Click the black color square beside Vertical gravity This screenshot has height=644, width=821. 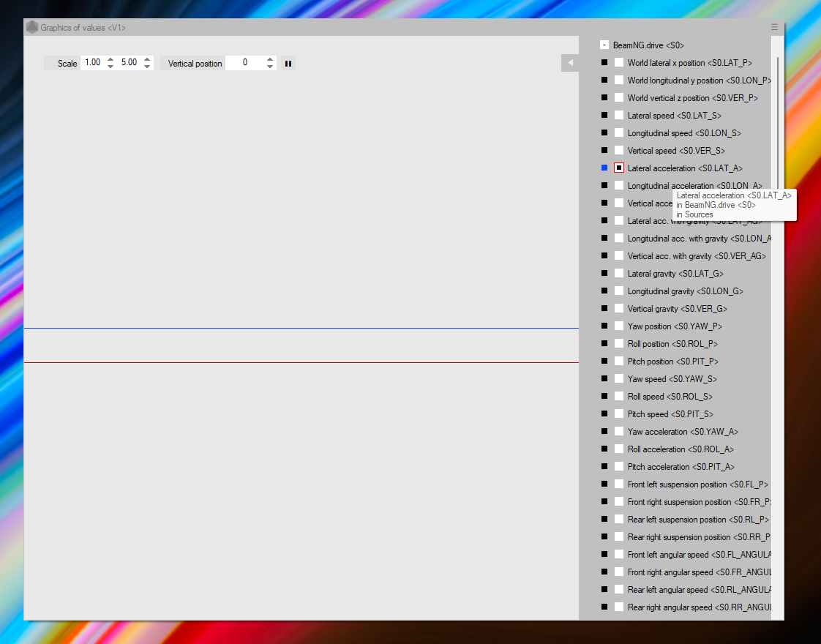(x=604, y=308)
